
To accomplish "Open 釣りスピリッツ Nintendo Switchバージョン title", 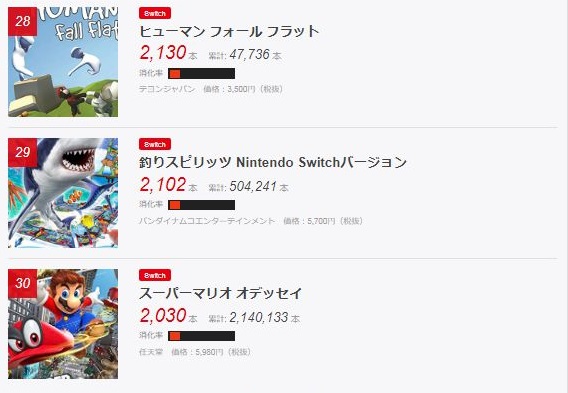I will [273, 162].
